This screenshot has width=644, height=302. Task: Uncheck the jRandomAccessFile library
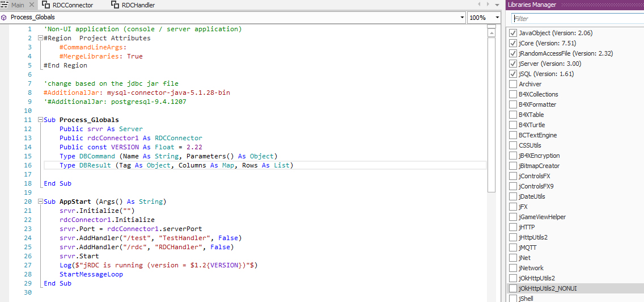coord(512,53)
